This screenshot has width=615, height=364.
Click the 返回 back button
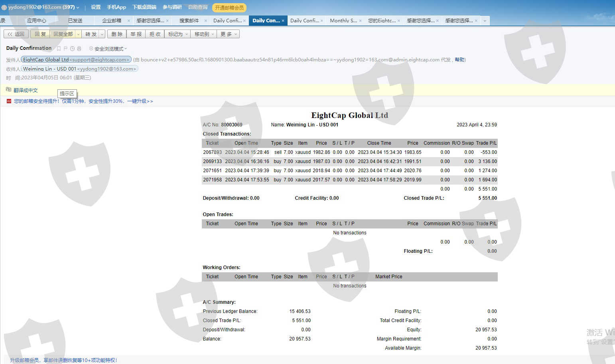pyautogui.click(x=16, y=34)
